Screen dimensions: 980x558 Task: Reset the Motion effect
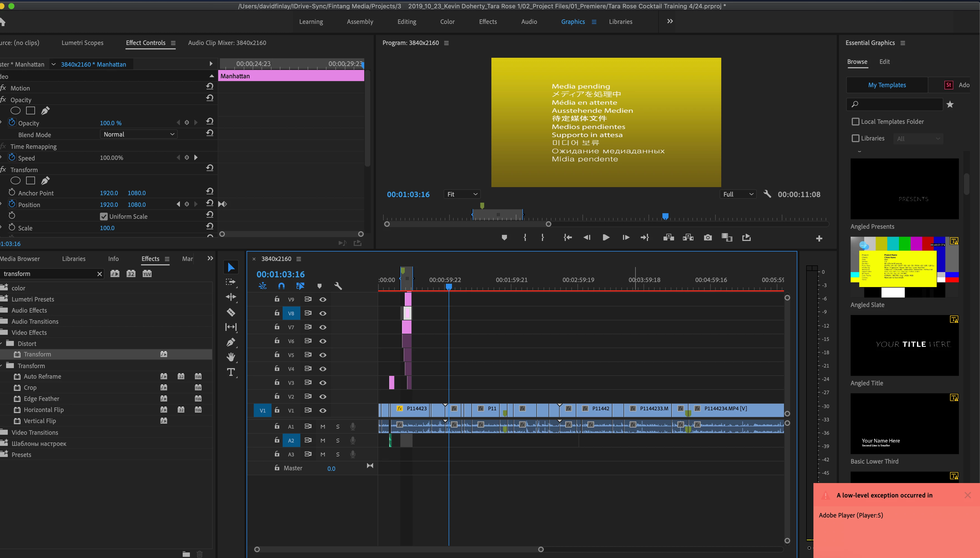(x=210, y=86)
